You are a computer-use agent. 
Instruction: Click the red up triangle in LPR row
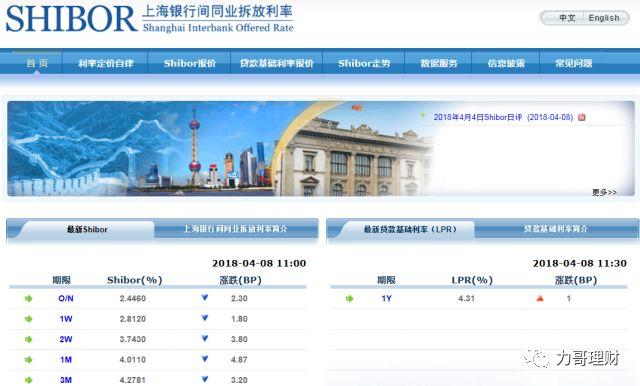(x=540, y=299)
